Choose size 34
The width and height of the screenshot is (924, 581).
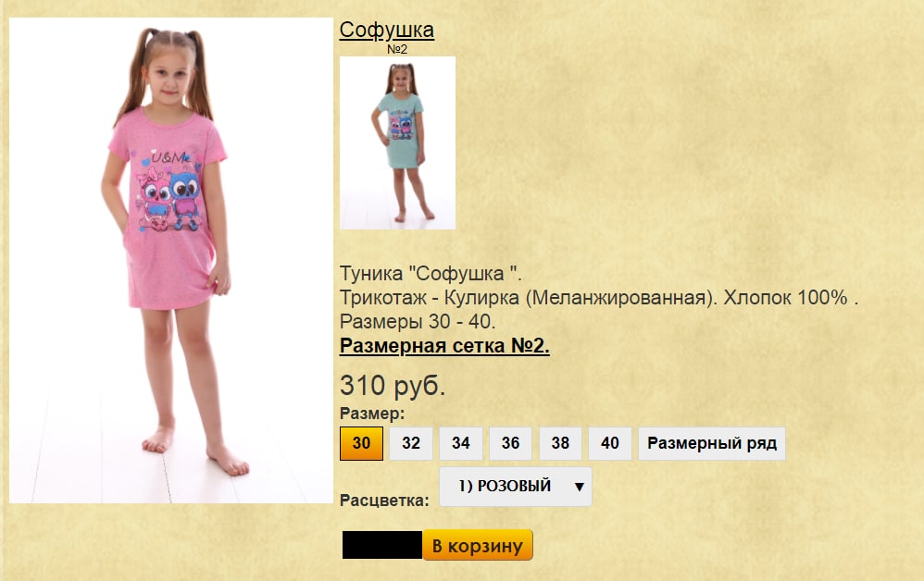click(x=461, y=443)
